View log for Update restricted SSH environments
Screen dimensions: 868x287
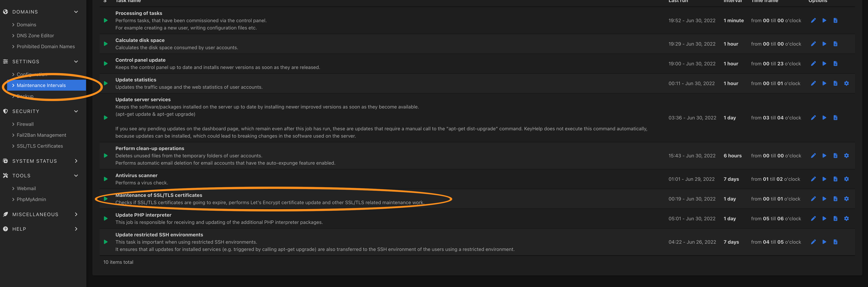835,242
